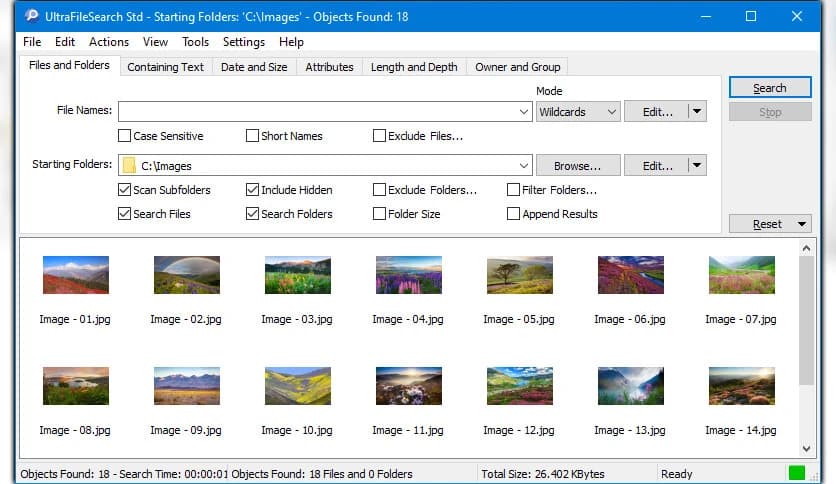The width and height of the screenshot is (836, 484).
Task: Click scroll down arrow of results list
Action: click(806, 449)
